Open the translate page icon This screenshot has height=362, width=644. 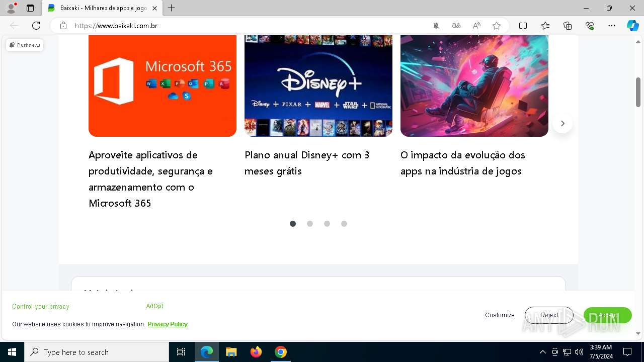click(456, 26)
